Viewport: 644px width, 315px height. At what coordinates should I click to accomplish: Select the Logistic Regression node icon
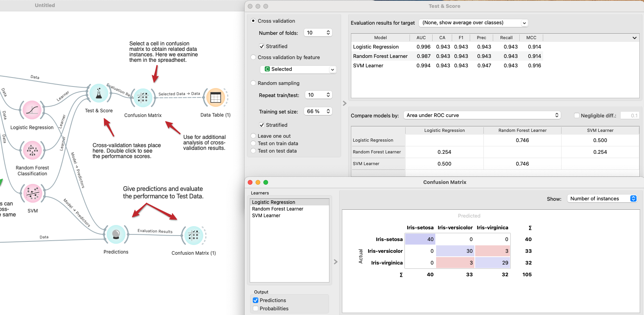pyautogui.click(x=32, y=110)
